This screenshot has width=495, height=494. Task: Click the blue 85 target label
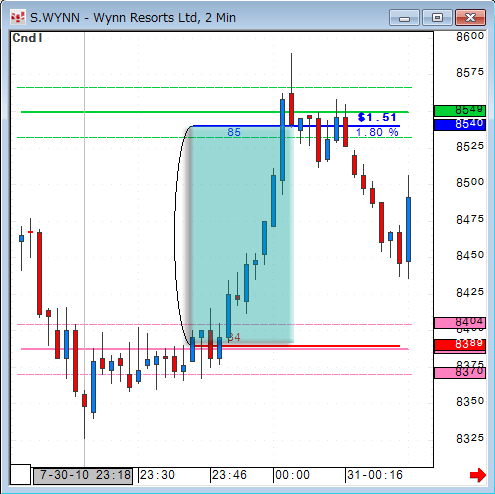(x=234, y=132)
